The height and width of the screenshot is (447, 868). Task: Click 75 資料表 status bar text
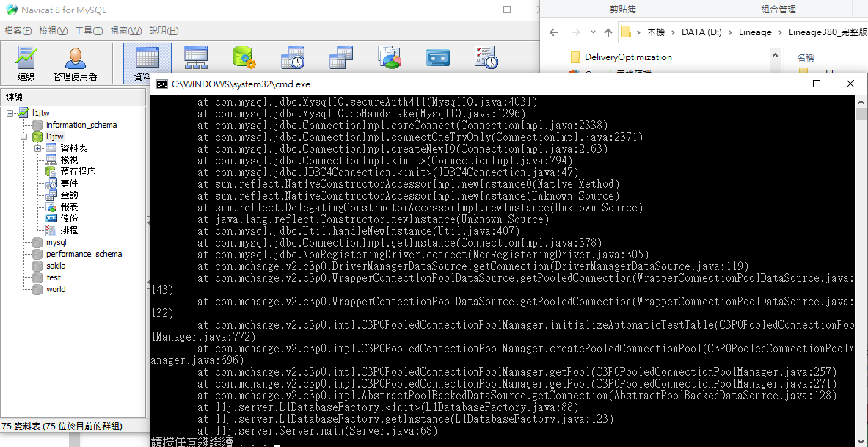pos(62,426)
